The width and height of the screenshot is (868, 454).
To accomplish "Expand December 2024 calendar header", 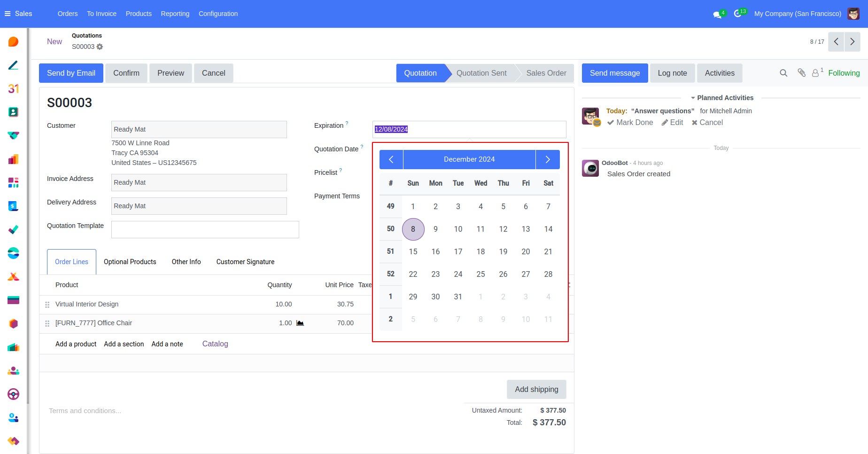I will [x=469, y=160].
